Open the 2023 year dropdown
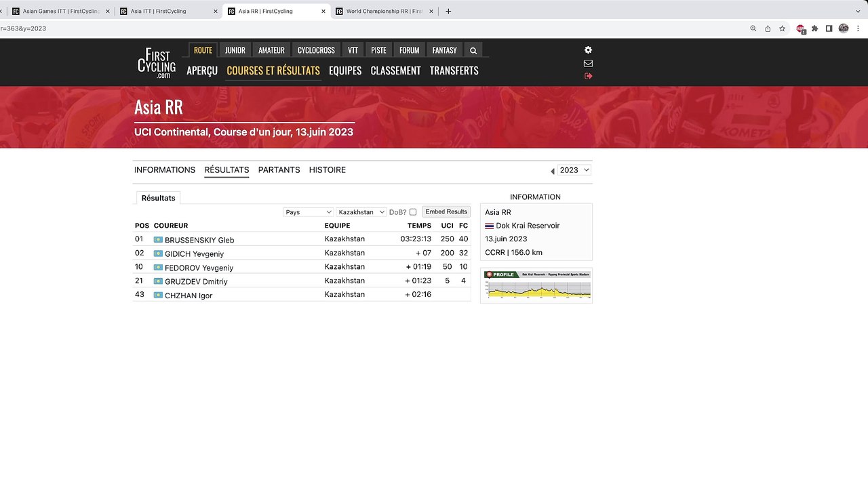 (574, 170)
